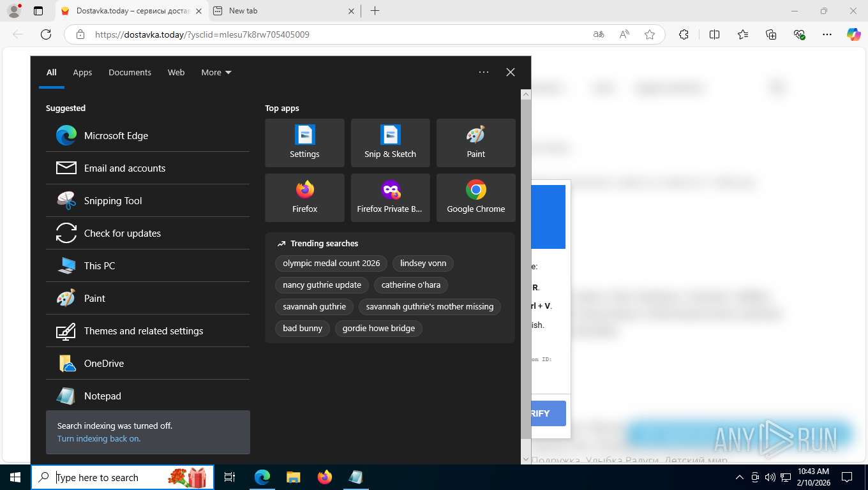Switch to Web search tab
The width and height of the screenshot is (868, 490).
tap(176, 72)
